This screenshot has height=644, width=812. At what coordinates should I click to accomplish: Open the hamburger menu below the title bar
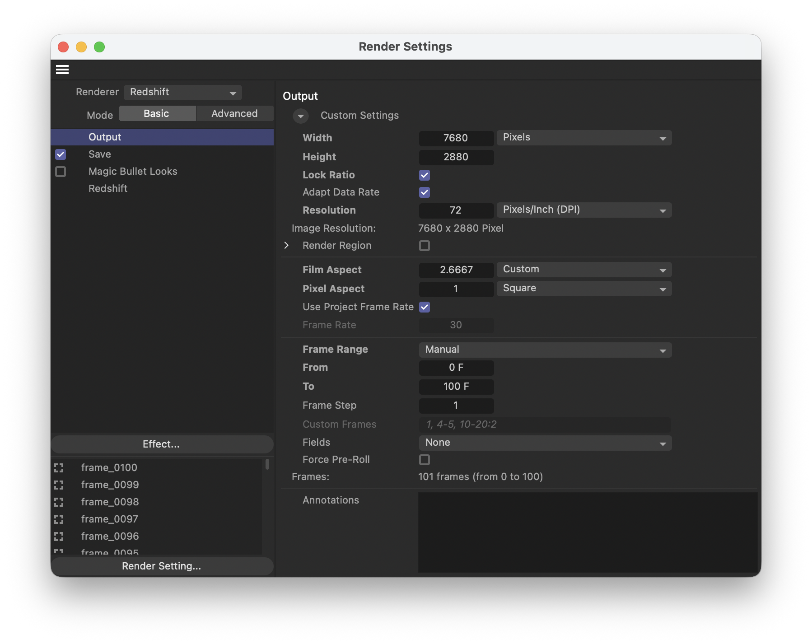(x=63, y=70)
